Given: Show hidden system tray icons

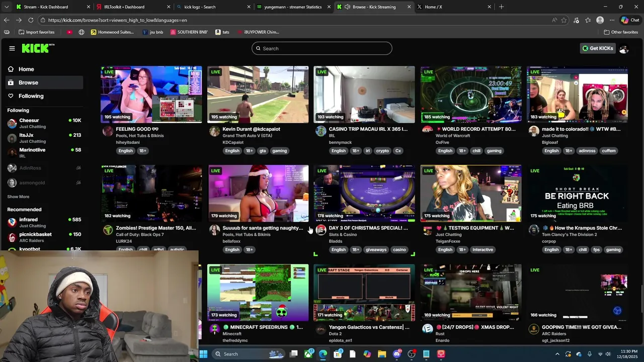Looking at the screenshot, I should [x=557, y=354].
